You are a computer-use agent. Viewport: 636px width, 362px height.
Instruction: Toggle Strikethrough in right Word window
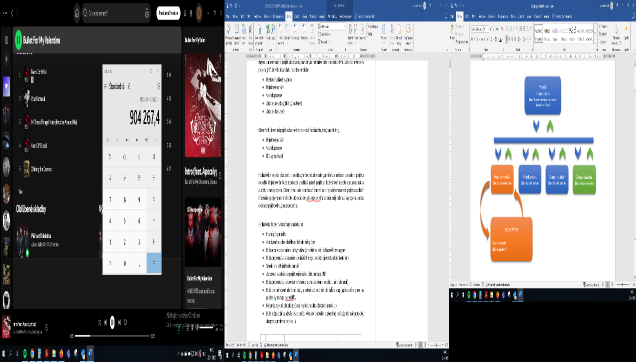coord(482,39)
